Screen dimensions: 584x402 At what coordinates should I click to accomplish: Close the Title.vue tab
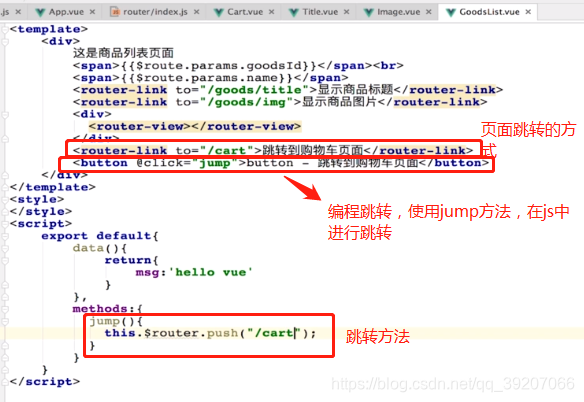[346, 12]
